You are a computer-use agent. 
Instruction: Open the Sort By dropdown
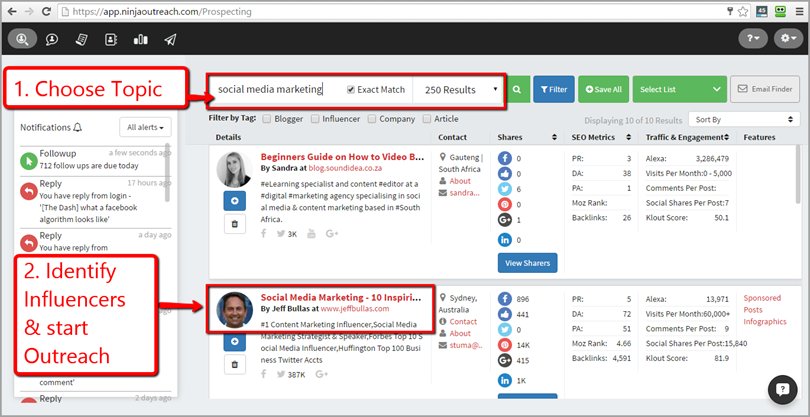(744, 119)
